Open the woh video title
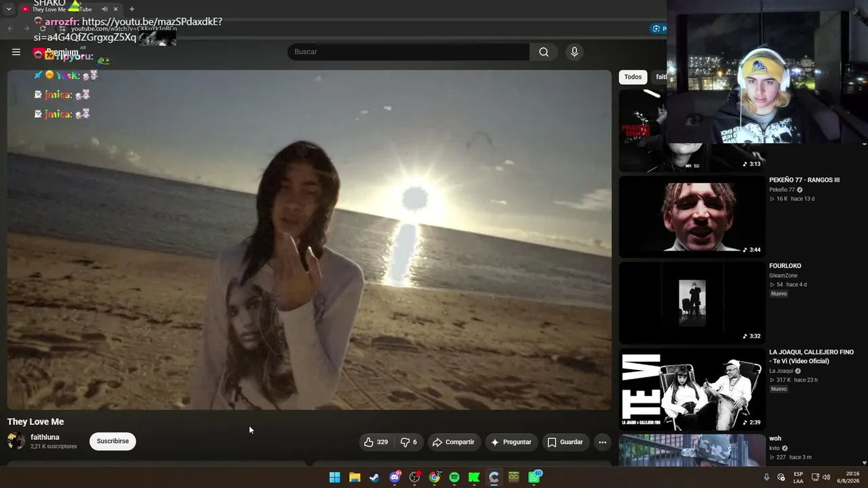This screenshot has height=488, width=868. click(x=775, y=439)
